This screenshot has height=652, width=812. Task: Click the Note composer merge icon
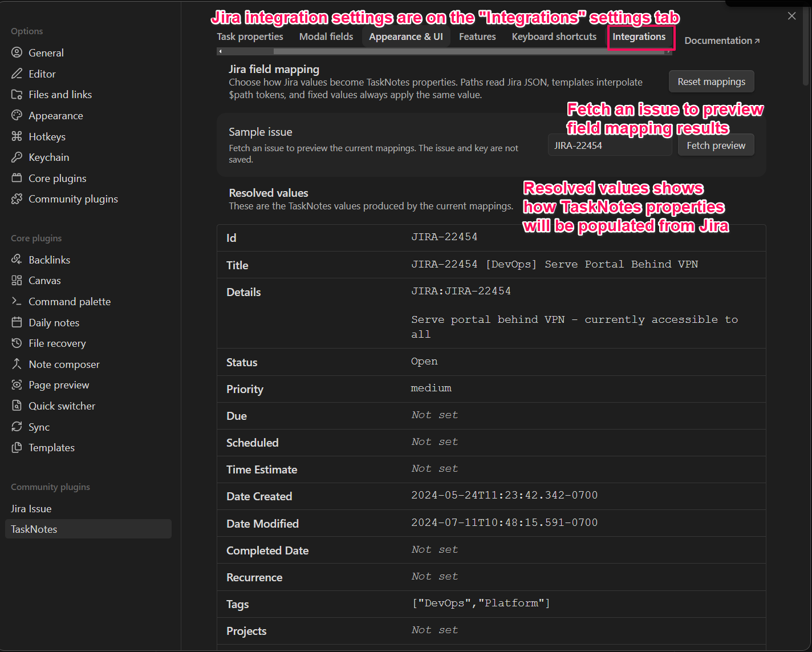tap(17, 364)
